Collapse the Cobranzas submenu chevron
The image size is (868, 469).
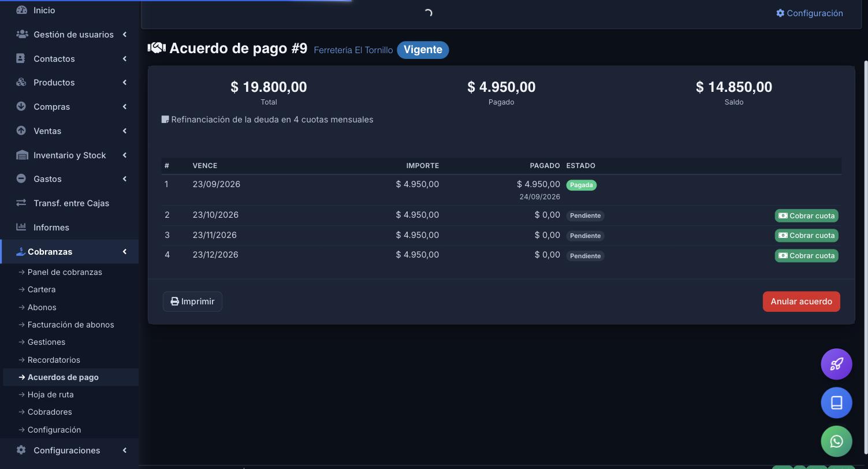point(124,251)
